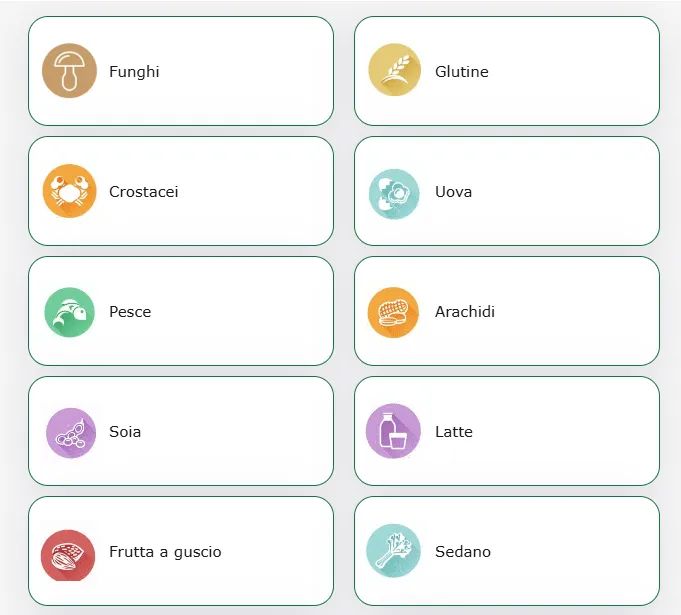681x615 pixels.
Task: Select the Glutine allergen label
Action: [461, 72]
